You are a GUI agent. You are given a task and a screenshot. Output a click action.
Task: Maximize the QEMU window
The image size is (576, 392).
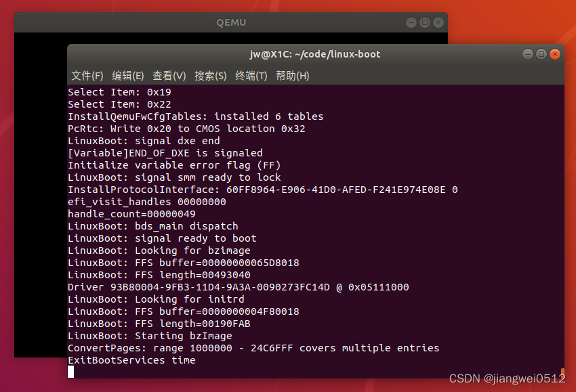[x=425, y=23]
